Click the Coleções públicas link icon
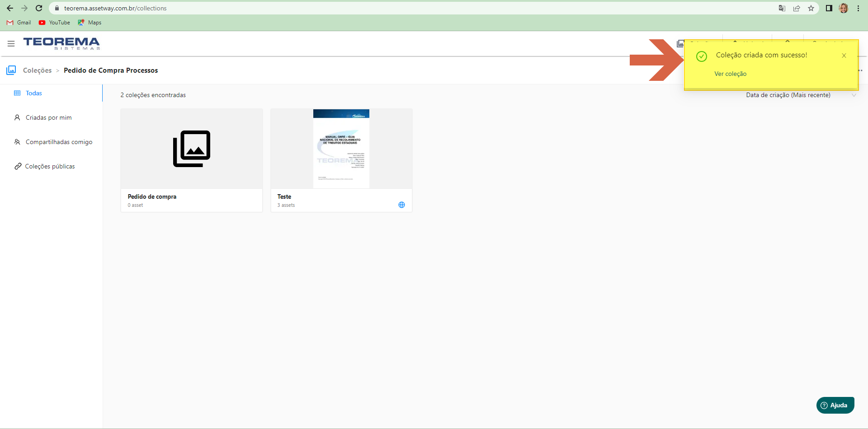 (18, 166)
